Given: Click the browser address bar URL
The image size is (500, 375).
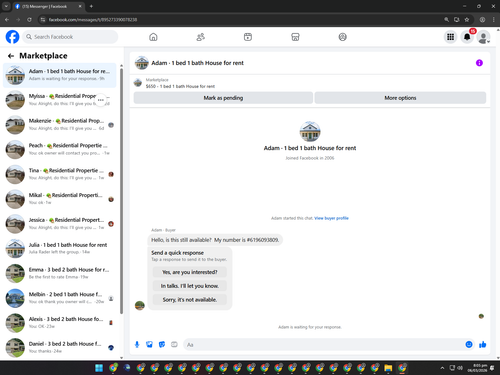Looking at the screenshot, I should 93,20.
